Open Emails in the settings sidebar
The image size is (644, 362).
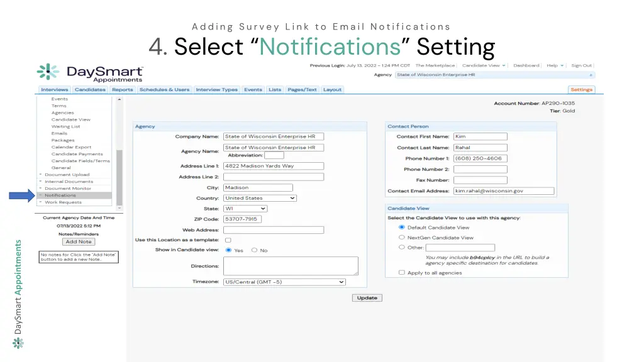[59, 133]
